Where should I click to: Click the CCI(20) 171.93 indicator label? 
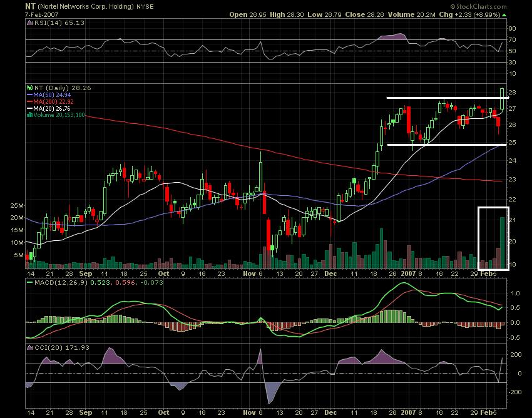point(62,348)
